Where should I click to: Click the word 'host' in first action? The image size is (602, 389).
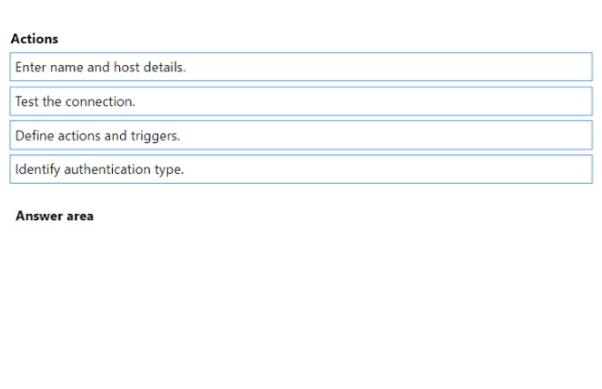tap(126, 67)
